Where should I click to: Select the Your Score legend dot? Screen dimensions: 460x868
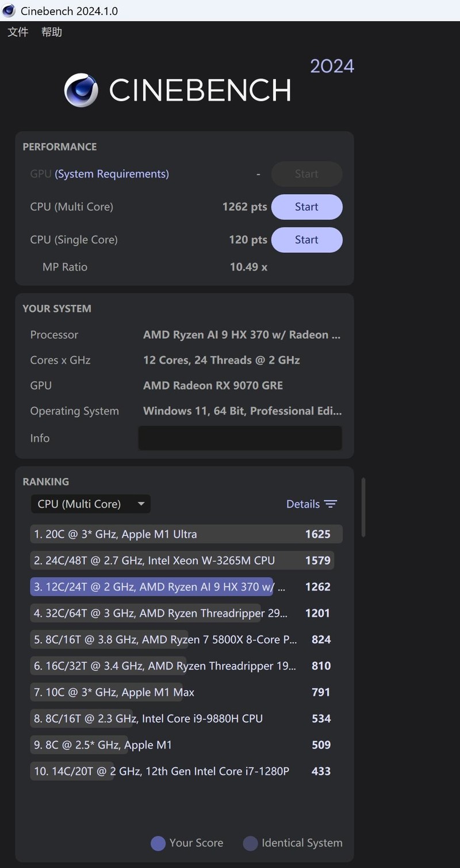click(x=158, y=843)
